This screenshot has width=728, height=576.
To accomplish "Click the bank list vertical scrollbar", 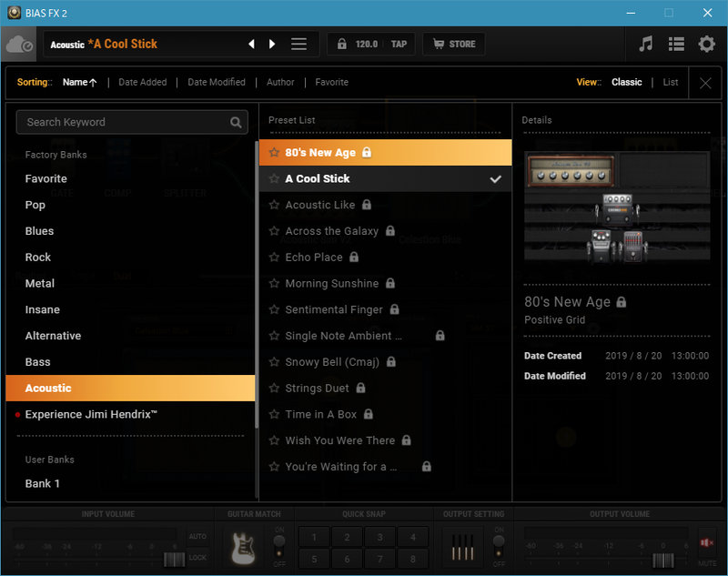I will point(257,285).
